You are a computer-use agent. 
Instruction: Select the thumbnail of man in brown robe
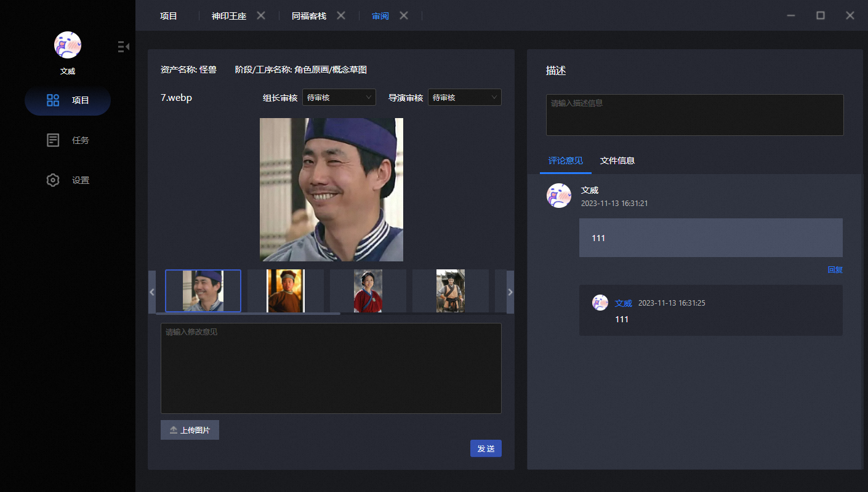pos(286,291)
